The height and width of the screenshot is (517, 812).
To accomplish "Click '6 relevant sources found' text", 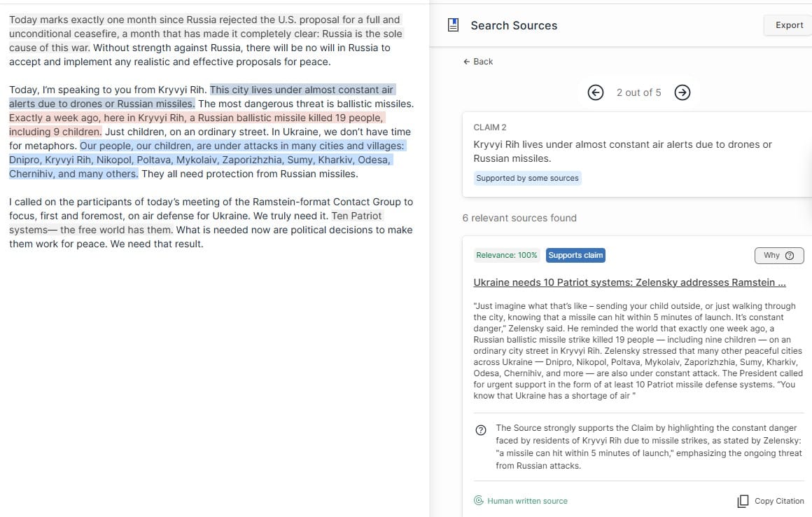I will pyautogui.click(x=519, y=218).
